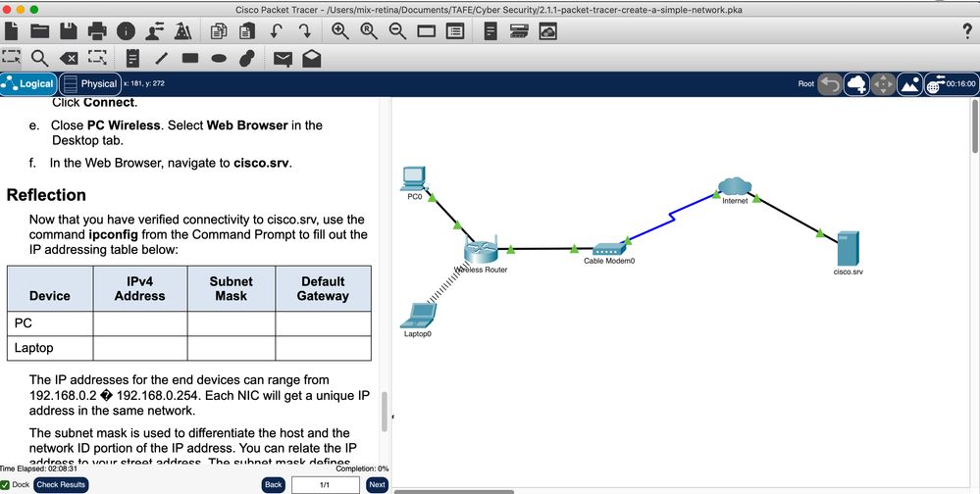Choose the Resize Shape tool
980x494 pixels.
pos(97,58)
